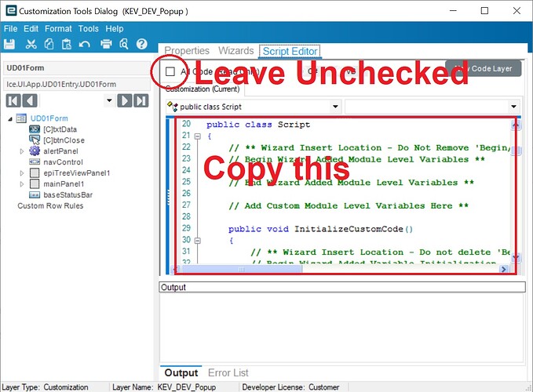Click the editor scroll down arrow

(x=516, y=258)
